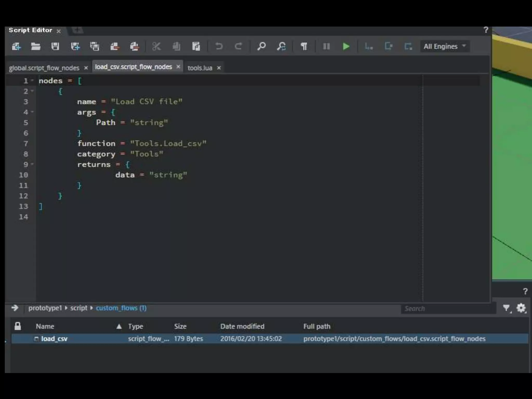Switch to global.script_flow_nodes tab
532x399 pixels.
coord(44,68)
